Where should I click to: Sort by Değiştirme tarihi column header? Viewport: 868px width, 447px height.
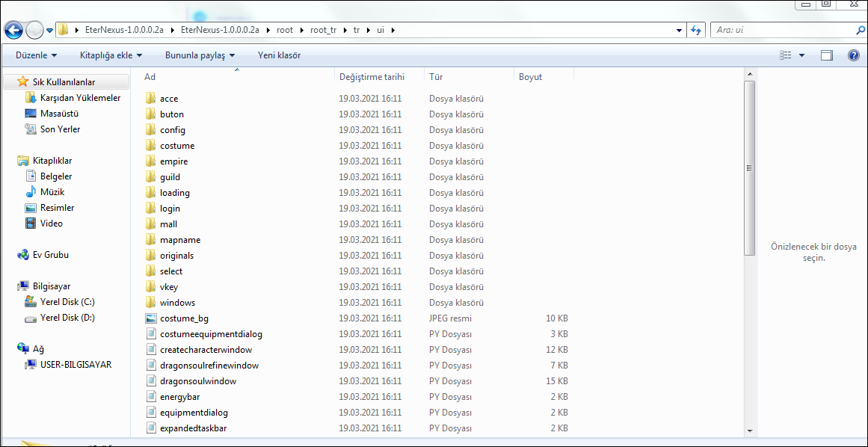tap(372, 77)
